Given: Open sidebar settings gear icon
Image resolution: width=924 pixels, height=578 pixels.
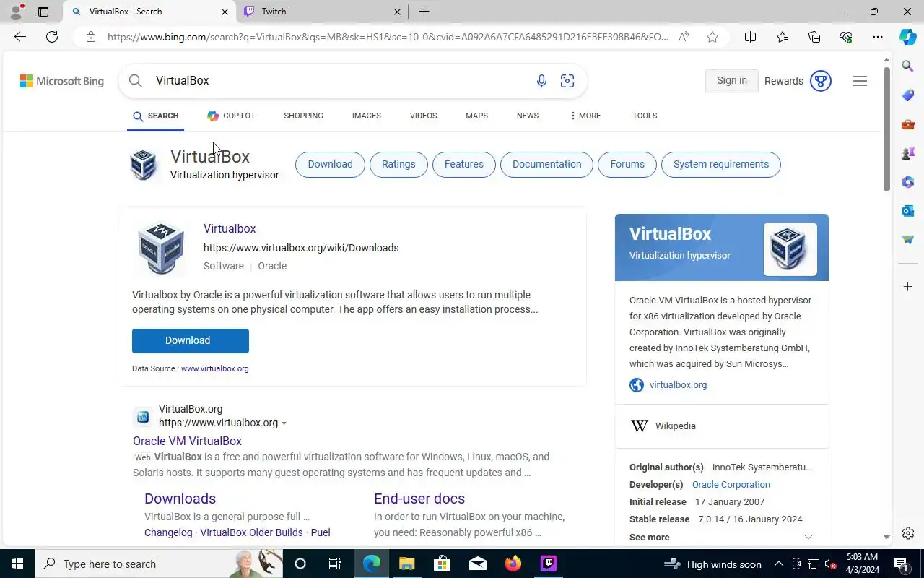Looking at the screenshot, I should click(908, 533).
